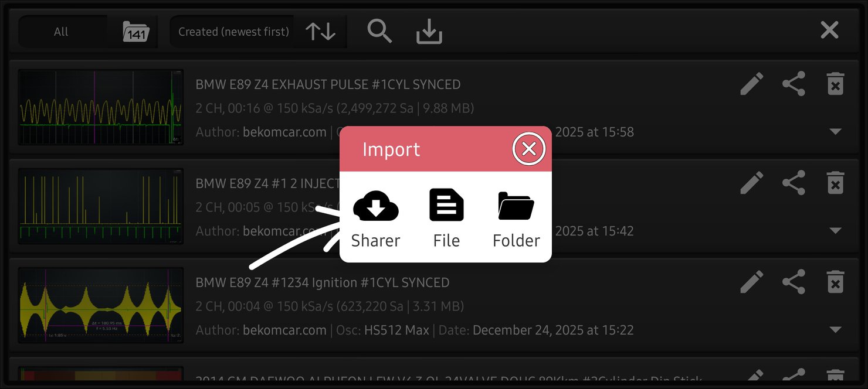The width and height of the screenshot is (868, 389).
Task: Share the EXHAUST PULSE #1CYL SYNCED recording
Action: coord(794,84)
